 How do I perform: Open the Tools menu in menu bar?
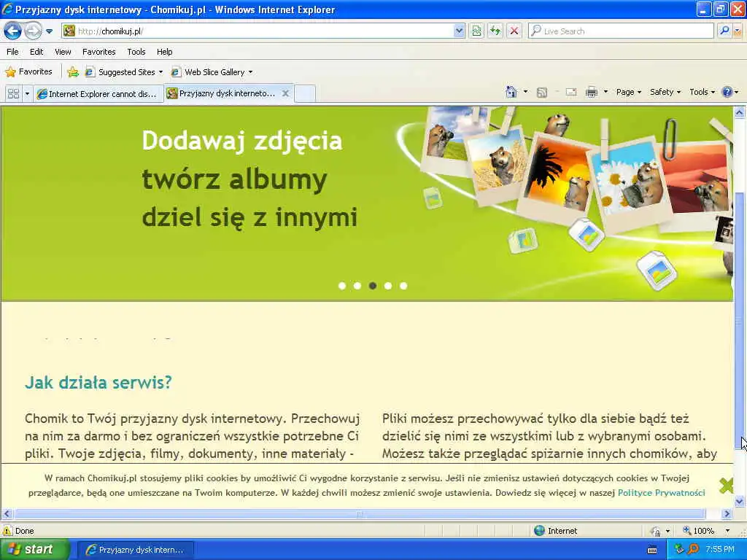[x=136, y=52]
